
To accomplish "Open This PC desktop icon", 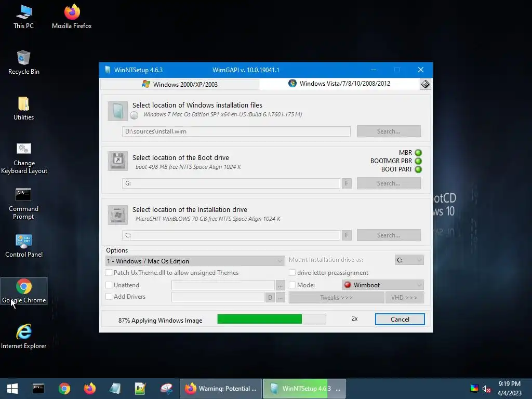I will 23,17.
